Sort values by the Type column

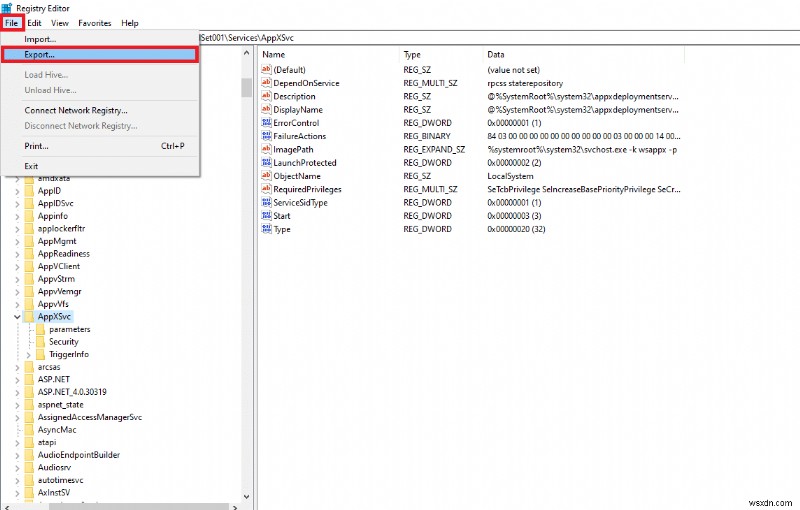point(441,55)
